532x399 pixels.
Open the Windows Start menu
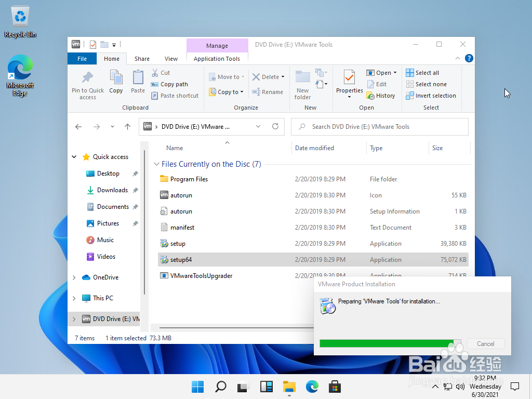pyautogui.click(x=197, y=387)
